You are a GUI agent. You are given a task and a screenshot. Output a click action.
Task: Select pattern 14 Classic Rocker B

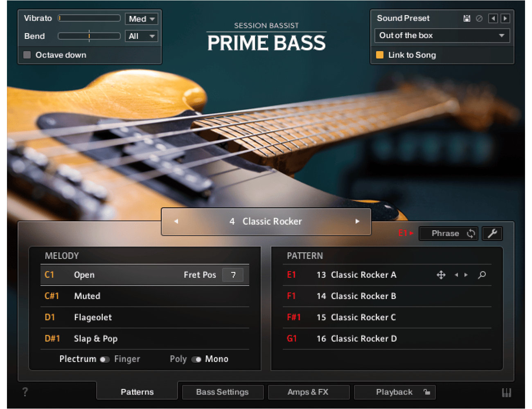coord(387,296)
